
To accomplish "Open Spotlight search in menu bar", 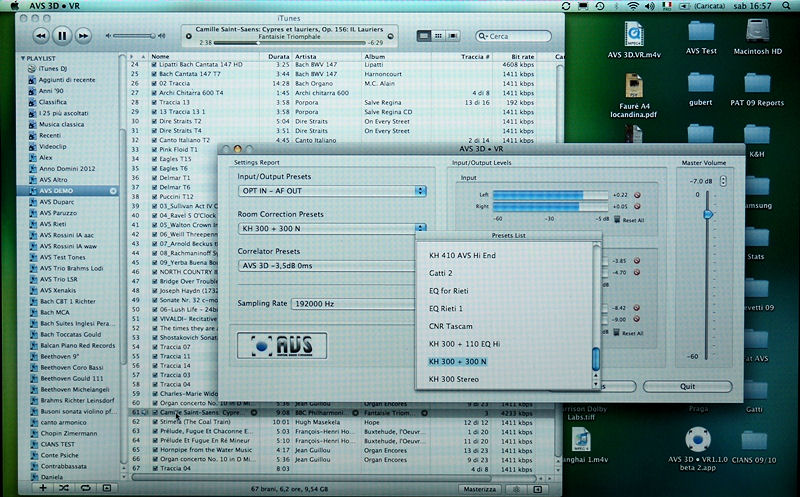I will (786, 6).
